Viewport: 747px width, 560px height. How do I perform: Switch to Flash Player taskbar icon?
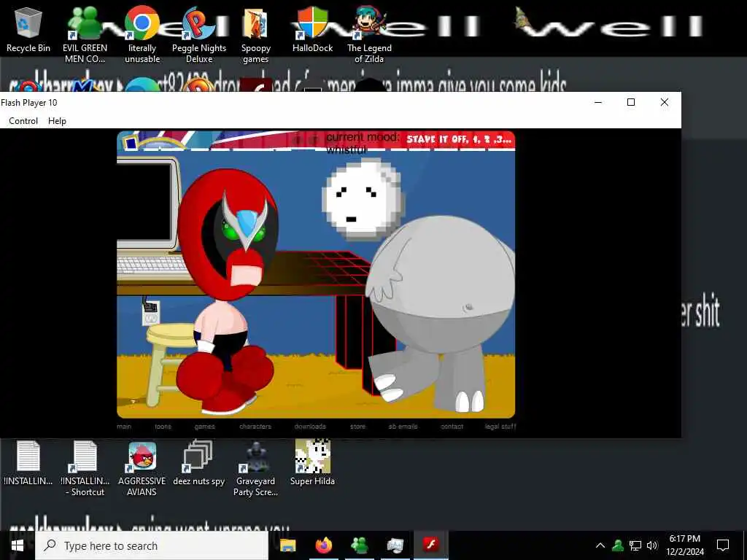pyautogui.click(x=431, y=545)
